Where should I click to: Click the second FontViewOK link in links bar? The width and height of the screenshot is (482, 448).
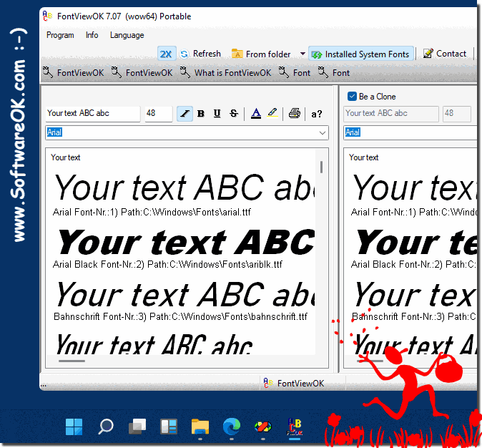point(142,73)
